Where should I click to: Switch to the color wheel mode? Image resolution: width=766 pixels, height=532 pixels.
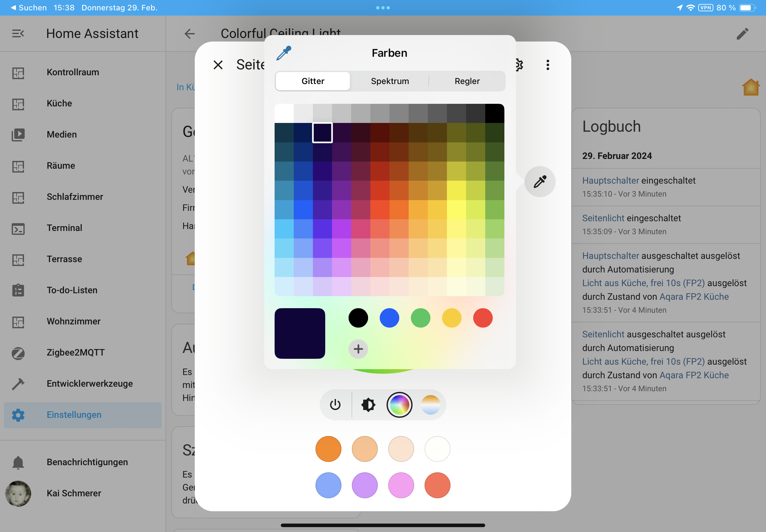pos(399,405)
